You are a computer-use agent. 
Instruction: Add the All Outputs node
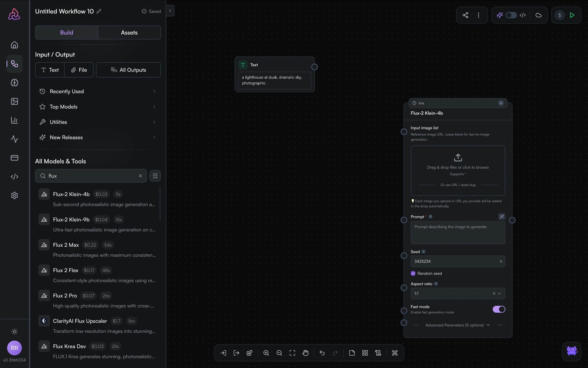128,70
